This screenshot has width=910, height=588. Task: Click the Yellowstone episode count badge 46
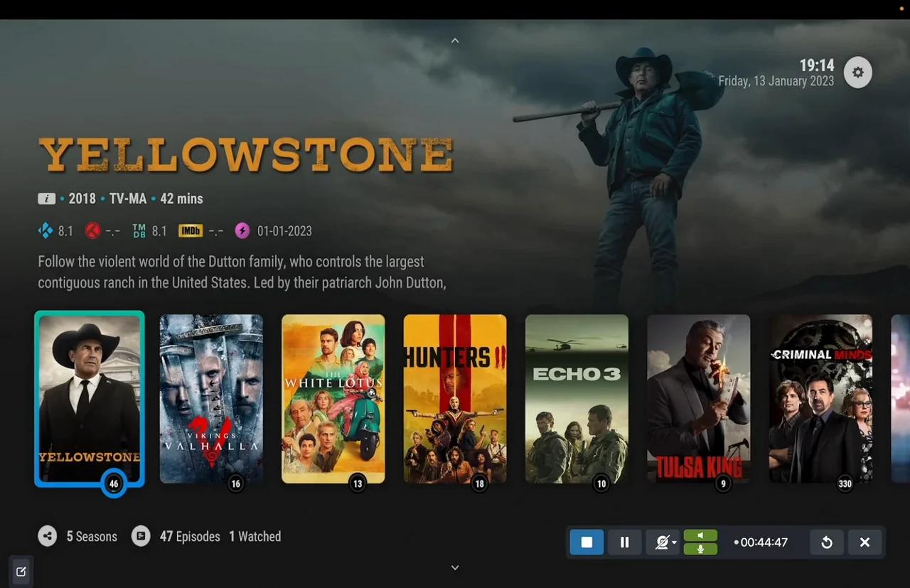[114, 483]
